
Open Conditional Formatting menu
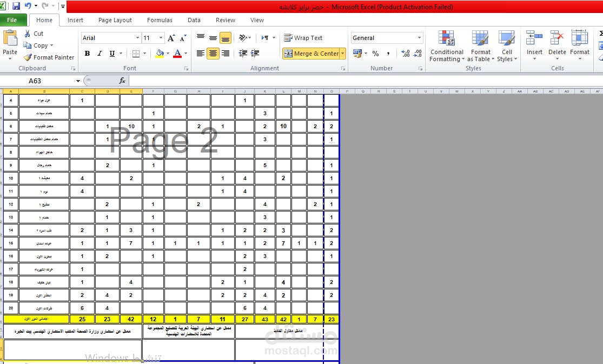point(447,46)
